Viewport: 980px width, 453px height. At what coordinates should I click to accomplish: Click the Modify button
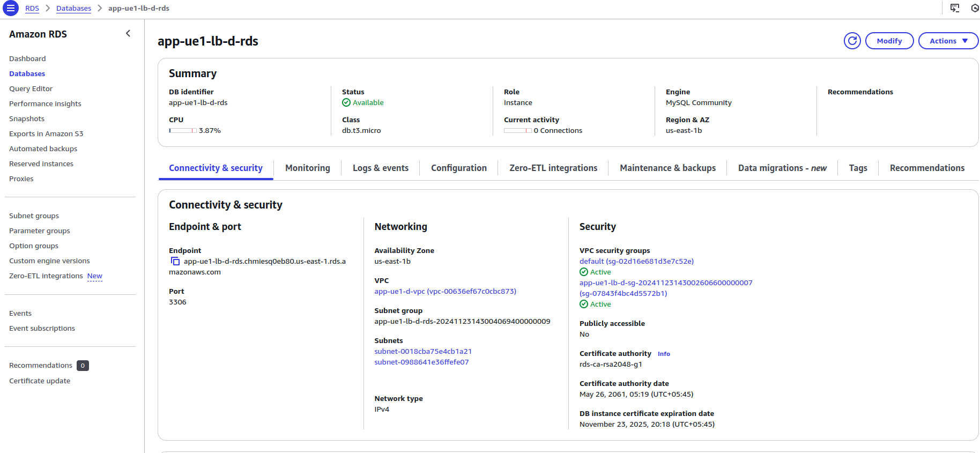(889, 41)
